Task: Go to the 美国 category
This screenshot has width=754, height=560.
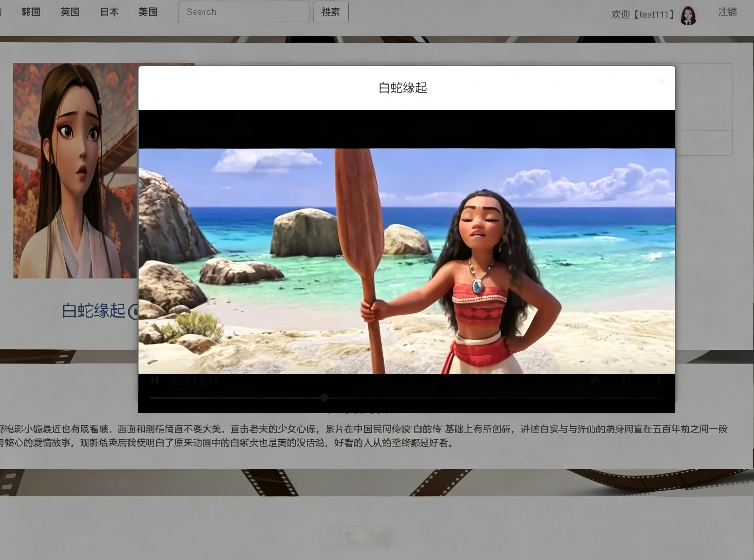Action: point(148,12)
